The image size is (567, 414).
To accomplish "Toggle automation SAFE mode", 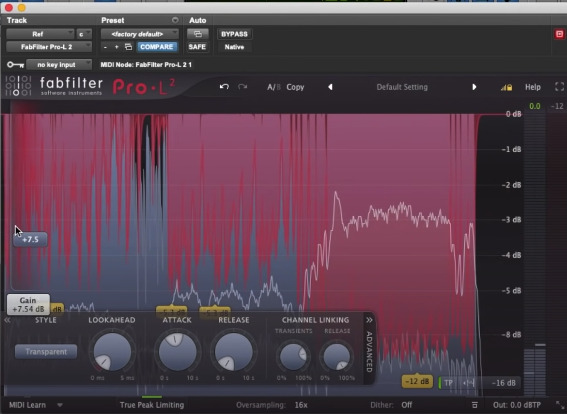I will [x=197, y=47].
